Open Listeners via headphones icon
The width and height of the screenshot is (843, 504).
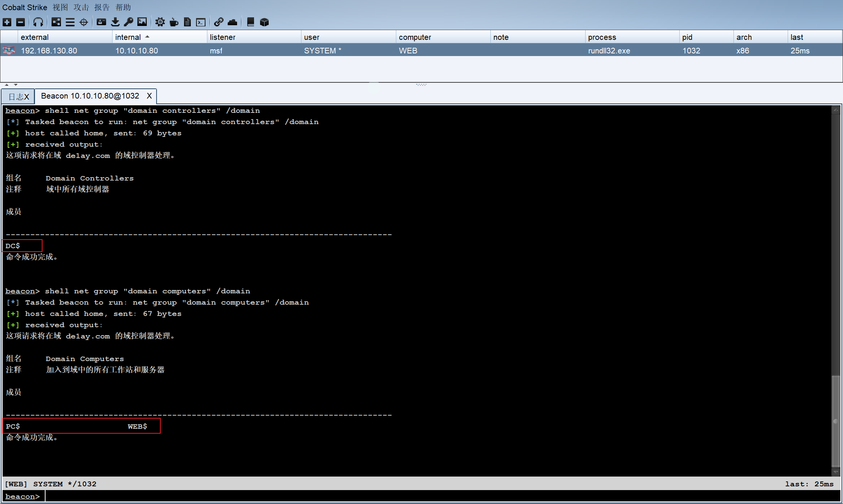tap(38, 22)
